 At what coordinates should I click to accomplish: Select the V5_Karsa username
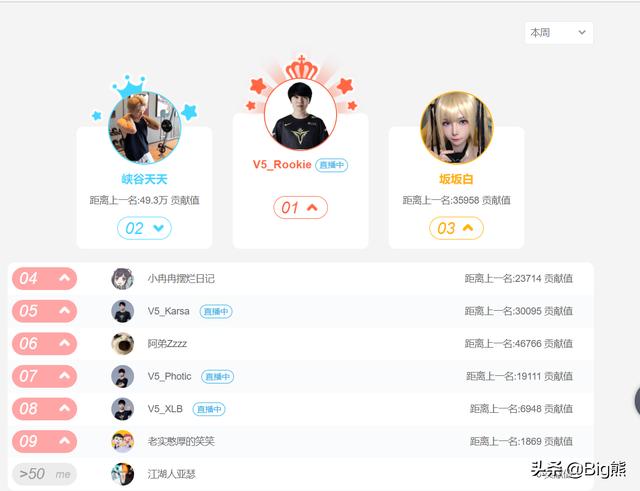coord(169,311)
